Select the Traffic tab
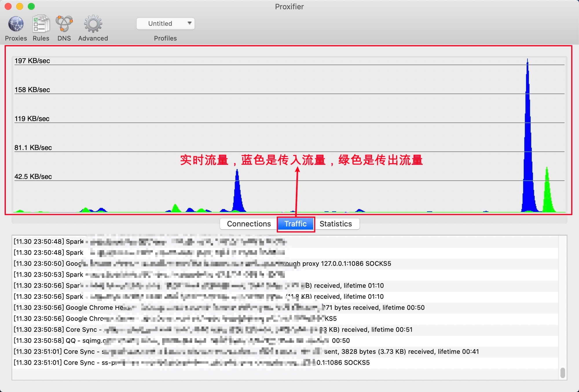This screenshot has height=392, width=579. coord(296,224)
